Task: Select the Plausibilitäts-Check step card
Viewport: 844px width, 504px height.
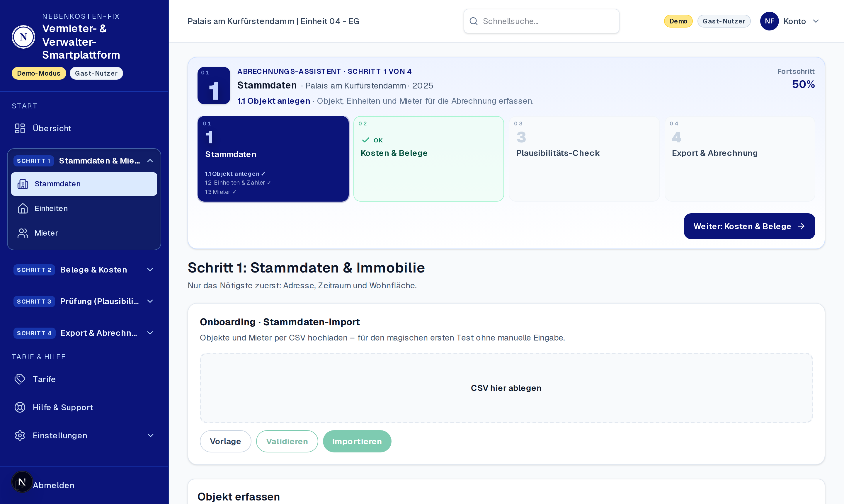Action: pyautogui.click(x=584, y=159)
